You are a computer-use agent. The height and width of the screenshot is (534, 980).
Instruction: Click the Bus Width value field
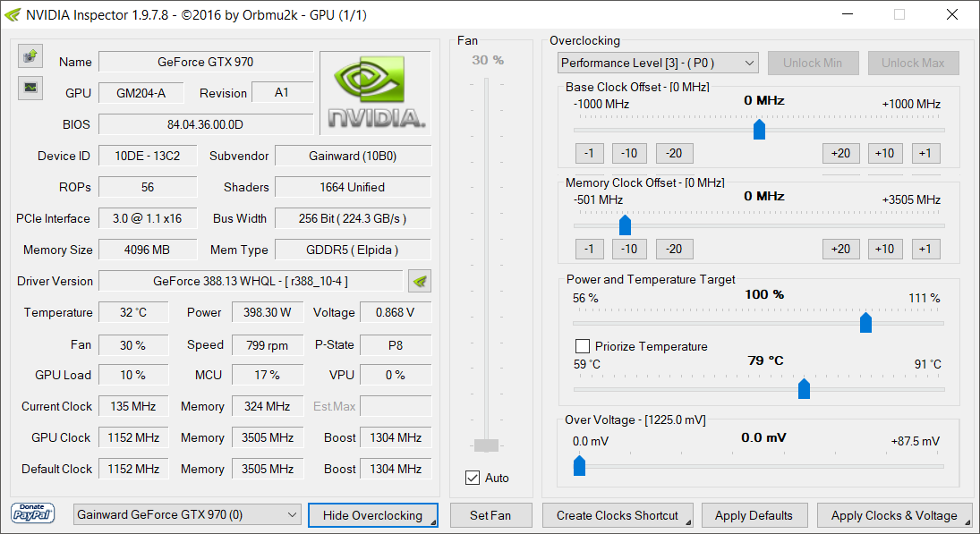click(353, 218)
